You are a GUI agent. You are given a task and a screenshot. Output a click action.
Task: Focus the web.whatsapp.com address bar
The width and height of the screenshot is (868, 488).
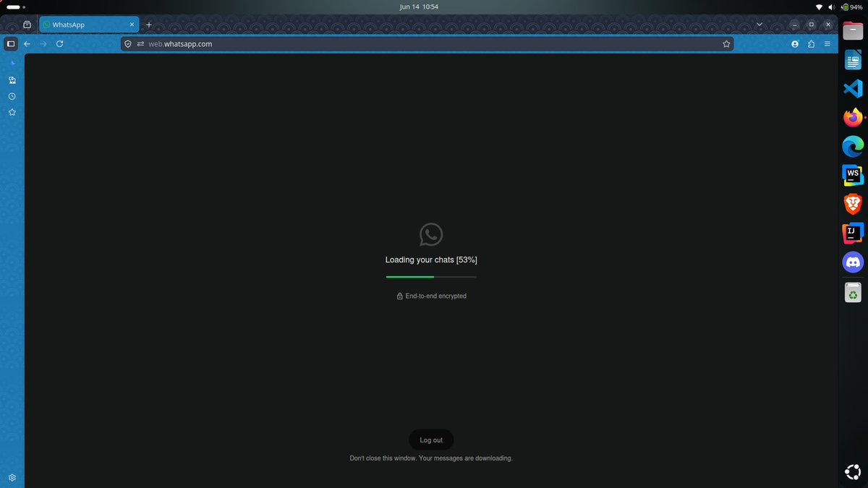(427, 44)
